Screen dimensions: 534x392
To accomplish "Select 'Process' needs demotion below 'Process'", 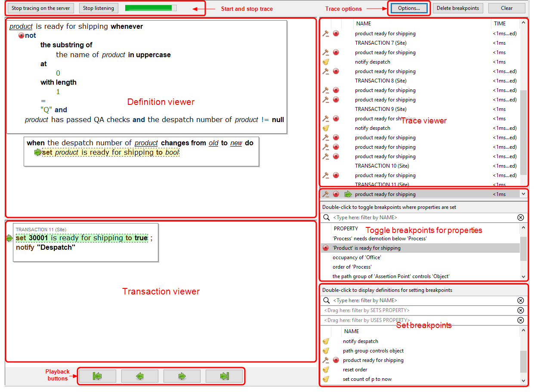I will coord(420,239).
